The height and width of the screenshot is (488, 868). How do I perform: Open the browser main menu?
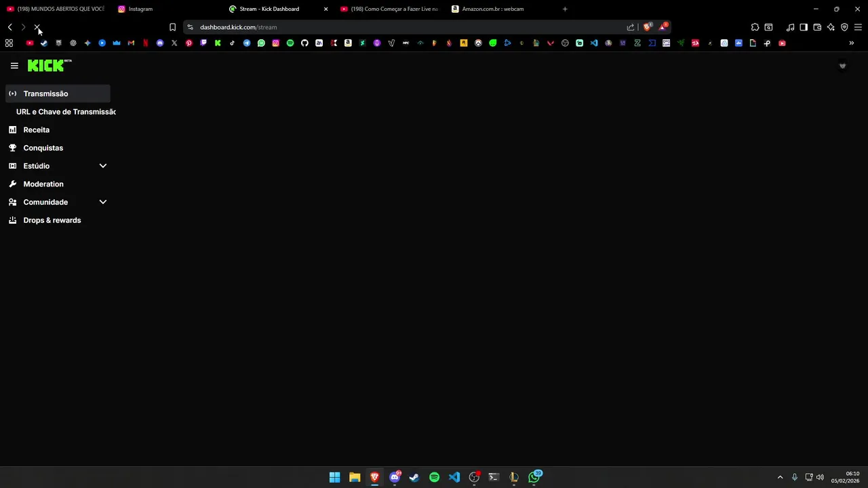(858, 27)
